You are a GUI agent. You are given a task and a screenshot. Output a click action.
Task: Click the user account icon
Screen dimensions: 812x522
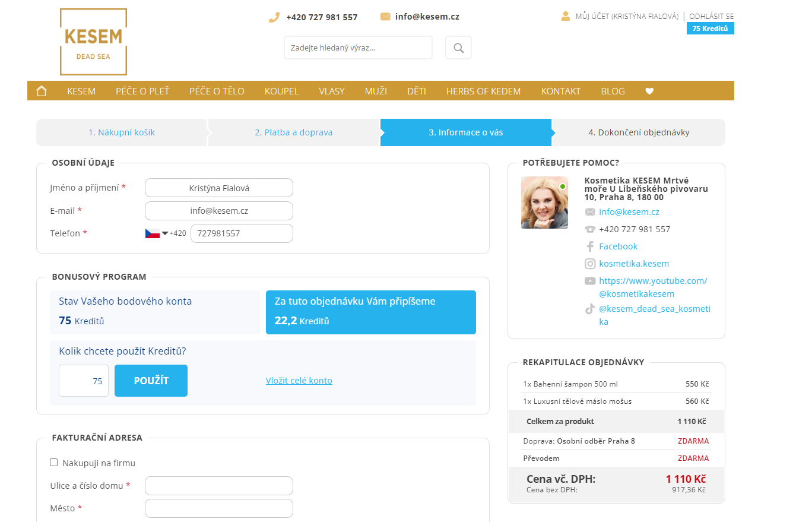coord(566,16)
